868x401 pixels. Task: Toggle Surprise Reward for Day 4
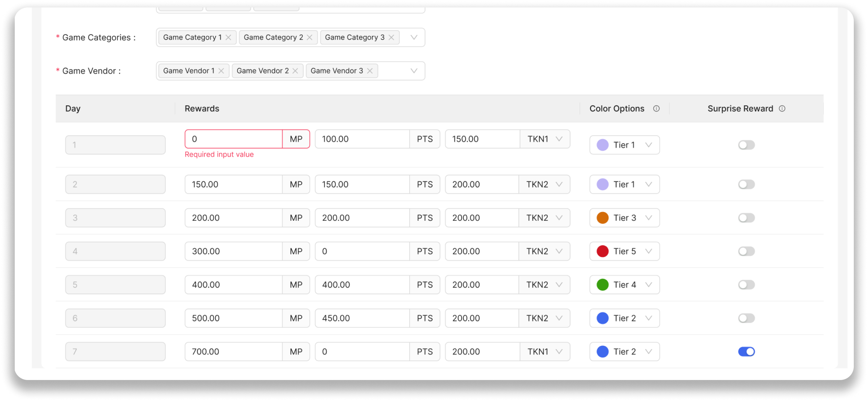[x=746, y=251]
